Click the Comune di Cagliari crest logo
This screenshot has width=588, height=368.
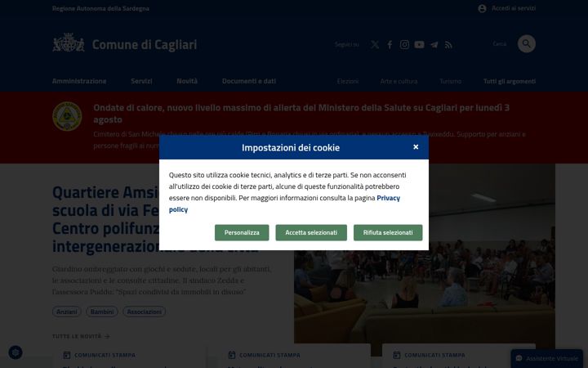pyautogui.click(x=69, y=43)
